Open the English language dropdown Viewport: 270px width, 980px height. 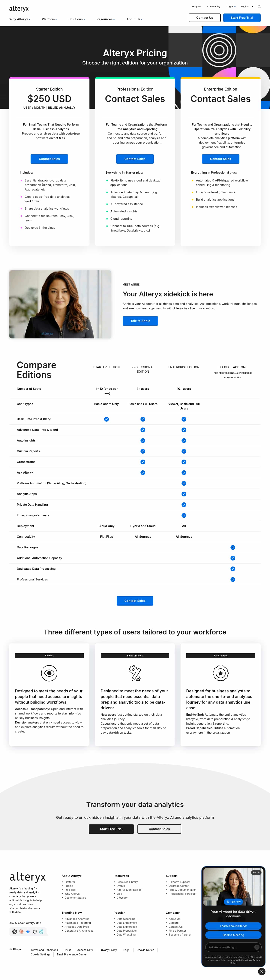coord(247,6)
